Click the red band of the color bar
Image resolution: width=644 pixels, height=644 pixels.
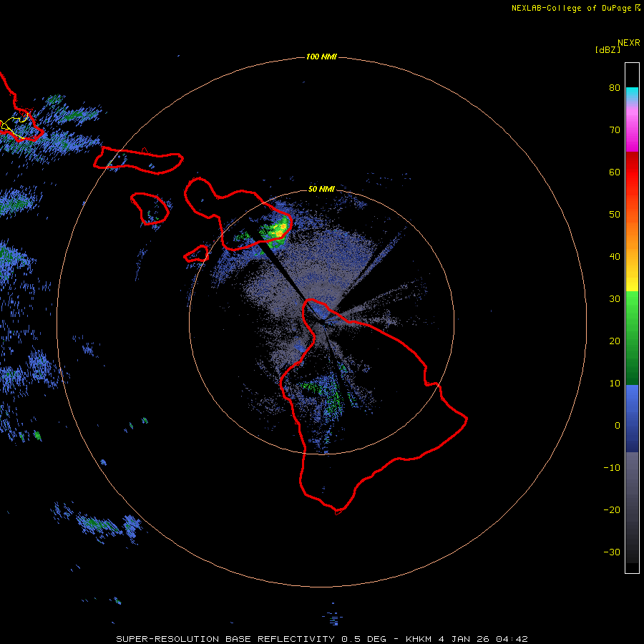[x=632, y=172]
